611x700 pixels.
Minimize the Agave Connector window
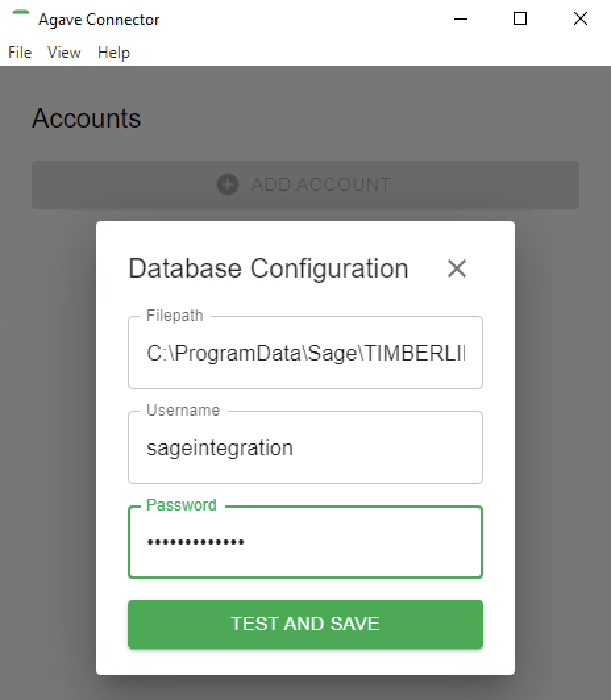pos(460,18)
